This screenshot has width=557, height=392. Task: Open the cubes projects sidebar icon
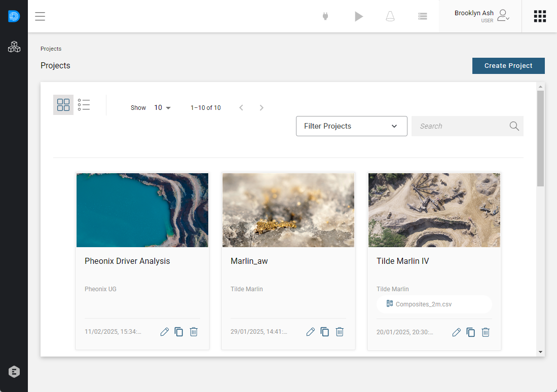(14, 47)
